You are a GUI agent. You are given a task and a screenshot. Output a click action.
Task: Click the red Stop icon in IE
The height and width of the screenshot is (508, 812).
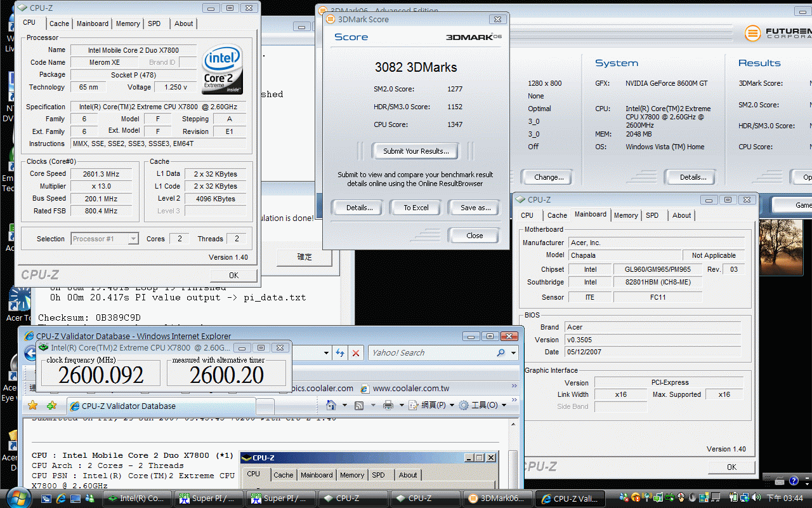click(356, 353)
